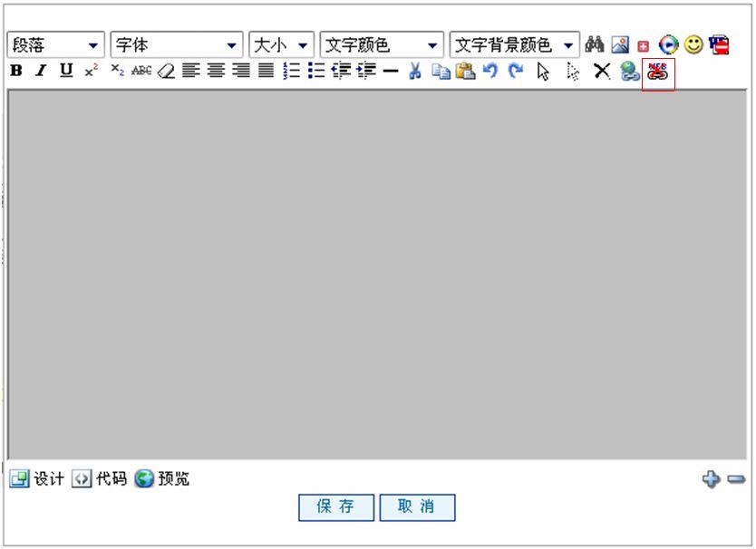Click the increase indent icon

click(366, 71)
